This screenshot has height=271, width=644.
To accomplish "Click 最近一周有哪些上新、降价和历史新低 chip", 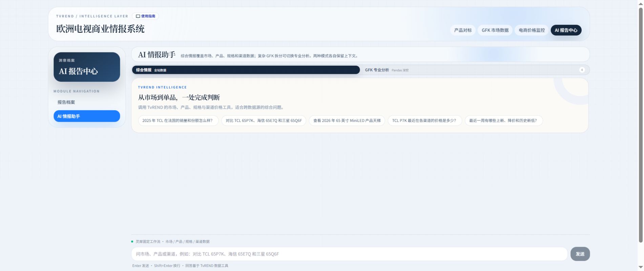I will [504, 120].
